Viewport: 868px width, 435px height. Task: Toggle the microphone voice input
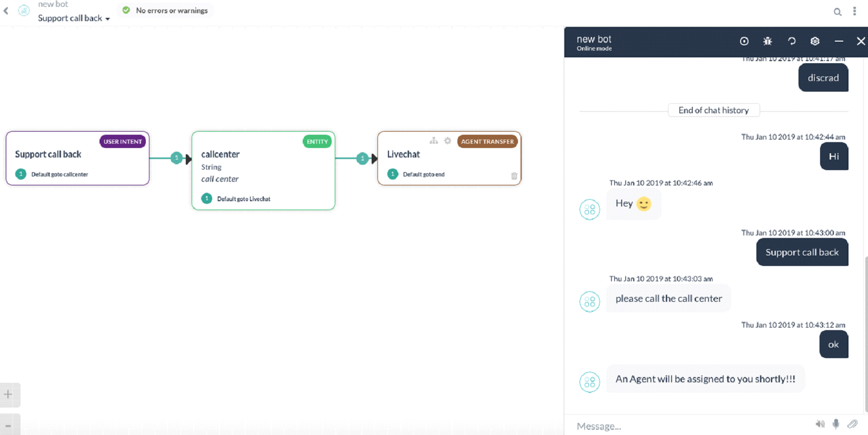click(836, 424)
